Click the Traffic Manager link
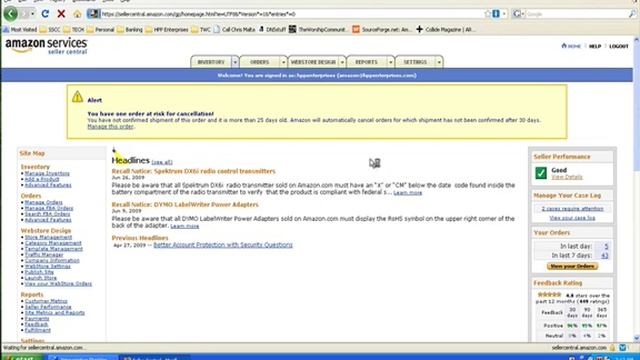This screenshot has height=360, width=640. [44, 255]
